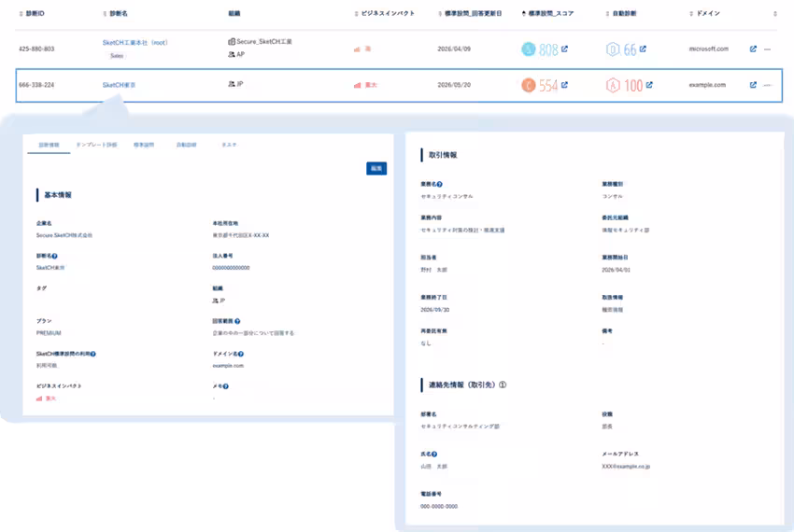Open more-options menu in microsoft.com row
Viewport: 794px width, 532px height.
coord(767,49)
